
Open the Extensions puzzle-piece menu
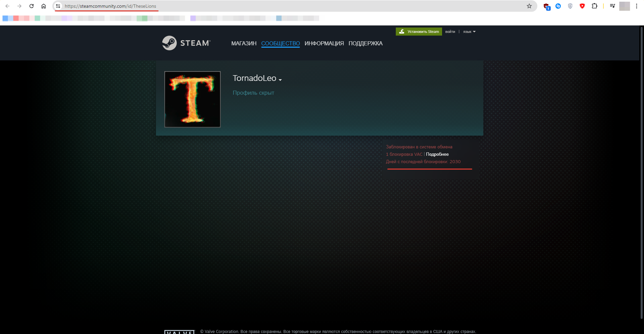click(594, 6)
